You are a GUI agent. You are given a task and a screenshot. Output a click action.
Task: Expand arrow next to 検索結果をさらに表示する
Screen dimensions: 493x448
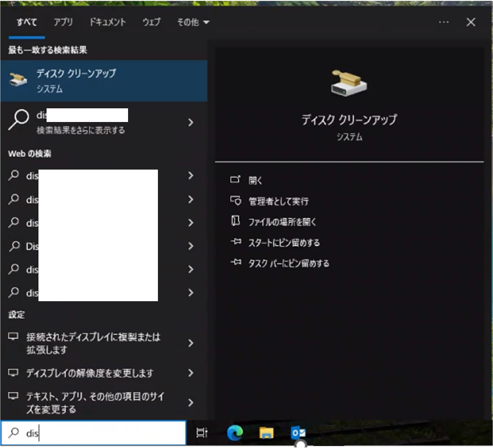190,123
